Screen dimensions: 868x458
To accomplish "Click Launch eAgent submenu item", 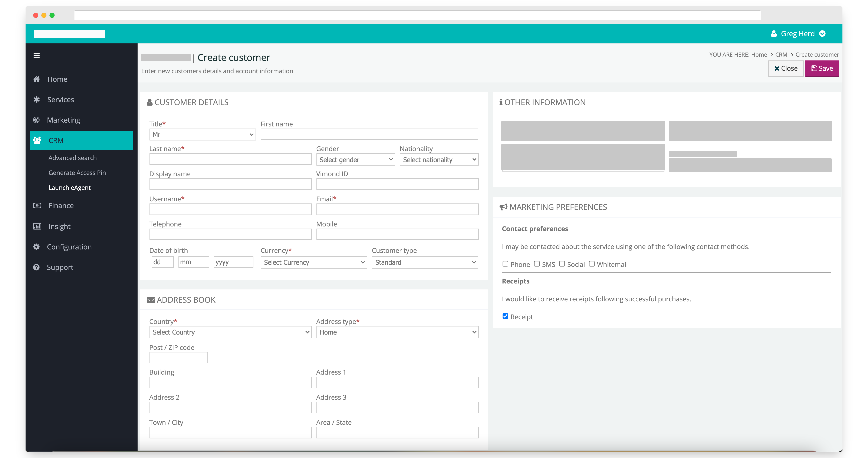I will [69, 187].
